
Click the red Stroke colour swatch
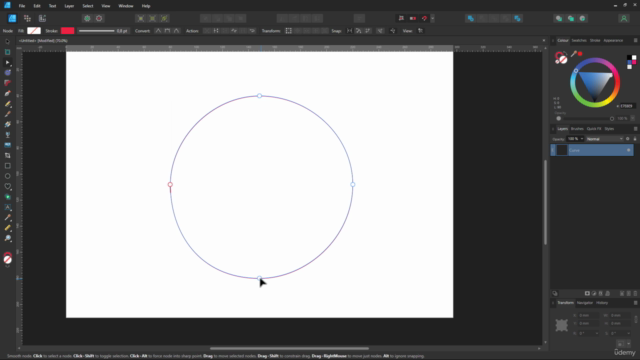pos(67,31)
